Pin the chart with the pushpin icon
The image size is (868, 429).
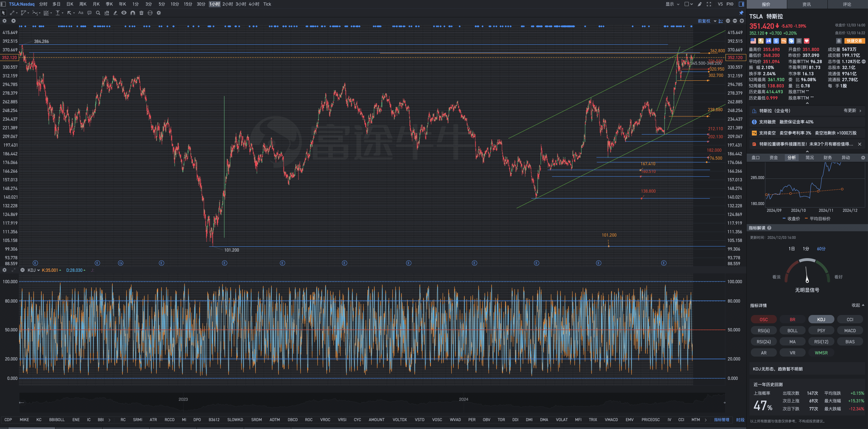pos(741,13)
